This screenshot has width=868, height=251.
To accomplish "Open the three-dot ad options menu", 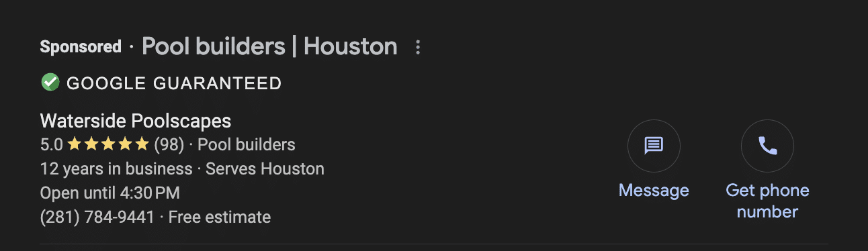I will tap(418, 47).
